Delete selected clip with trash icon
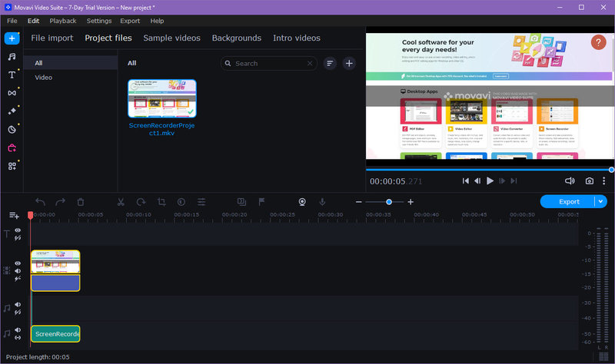Screen dimensions: 615x364 tap(81, 202)
